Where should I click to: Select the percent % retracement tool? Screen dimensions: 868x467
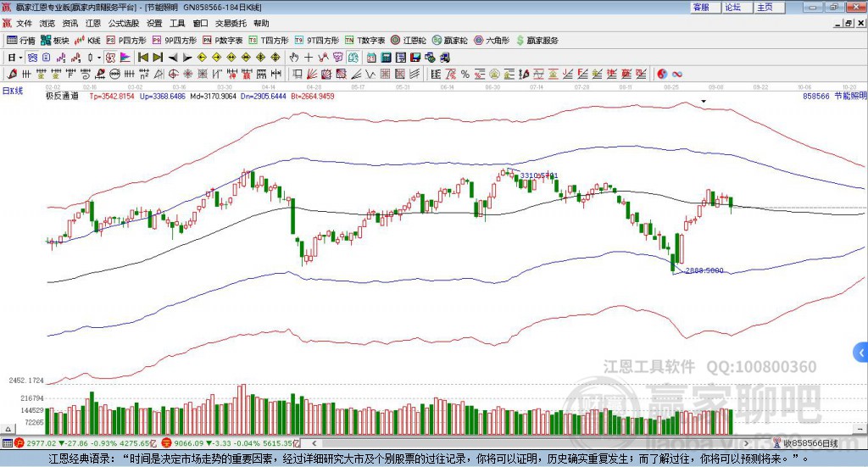[x=465, y=74]
